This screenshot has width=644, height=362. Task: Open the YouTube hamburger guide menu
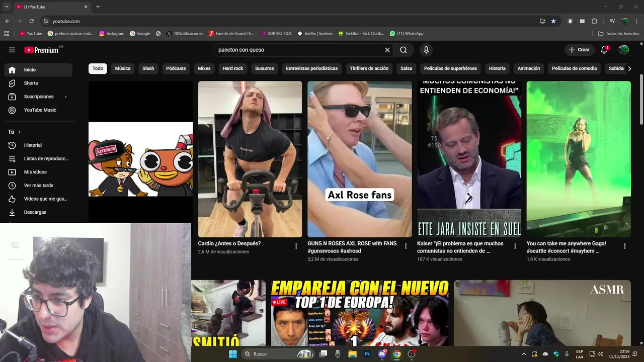pyautogui.click(x=12, y=50)
